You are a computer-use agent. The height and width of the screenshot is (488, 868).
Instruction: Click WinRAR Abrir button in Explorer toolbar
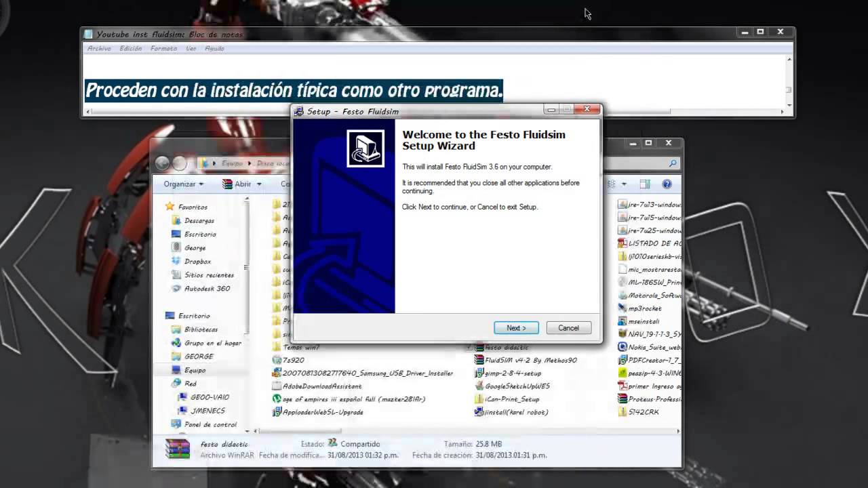click(237, 184)
